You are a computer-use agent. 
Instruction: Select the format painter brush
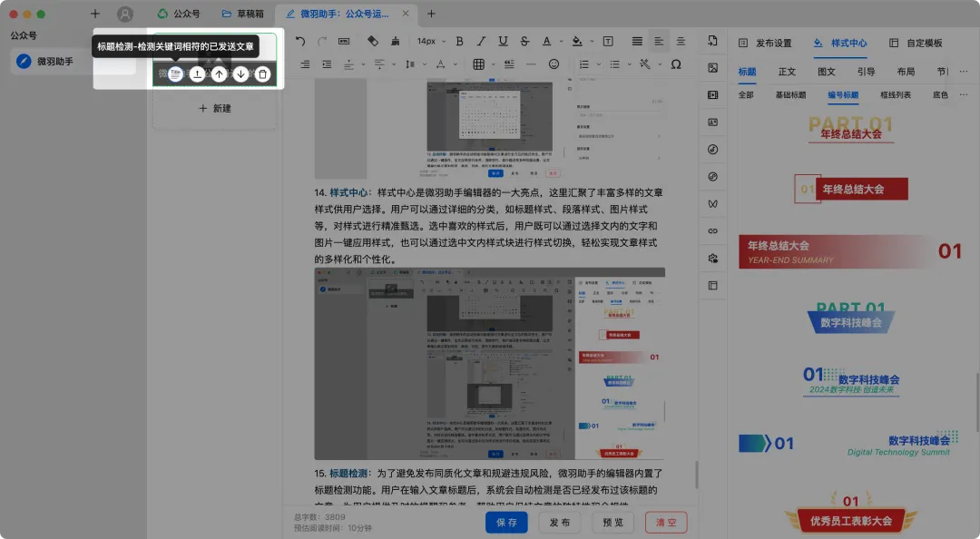pos(395,41)
